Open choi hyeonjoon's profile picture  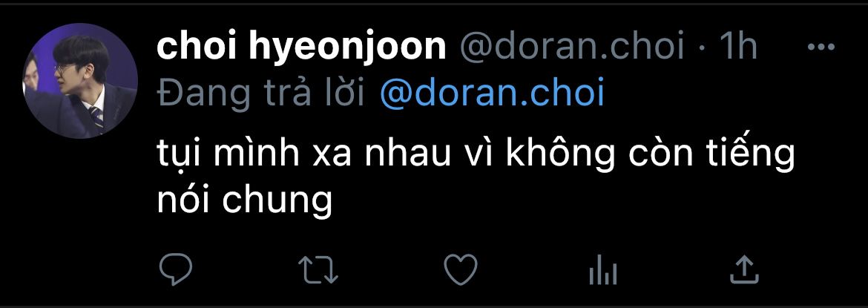(79, 80)
